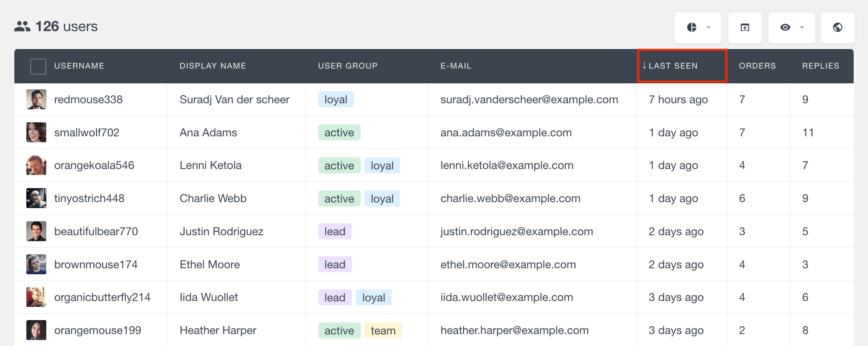Viewport: 868px width, 346px height.
Task: Open the orangekoala546 username link
Action: tap(94, 165)
